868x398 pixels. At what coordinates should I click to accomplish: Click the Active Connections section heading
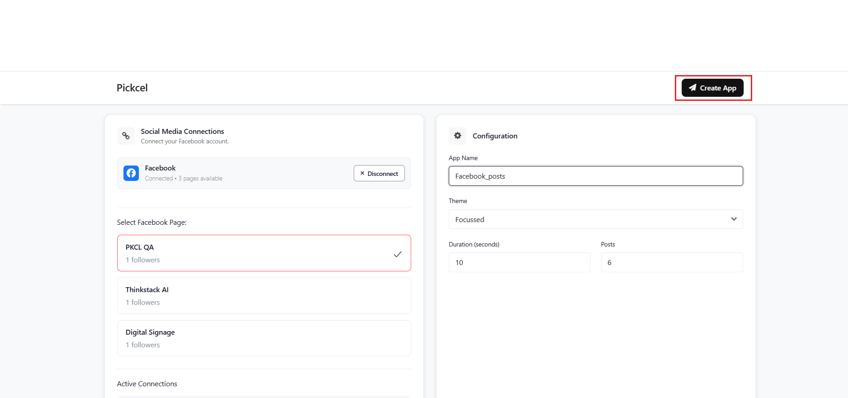(147, 384)
